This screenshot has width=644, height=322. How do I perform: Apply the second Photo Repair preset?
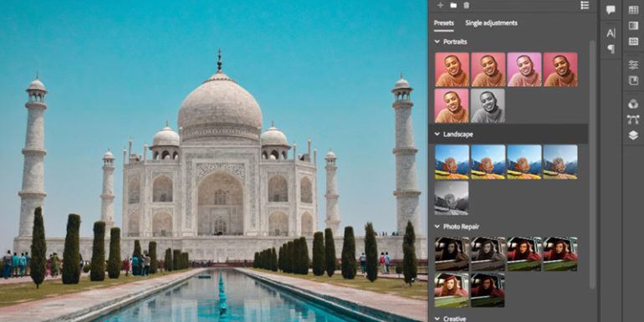[x=488, y=253]
